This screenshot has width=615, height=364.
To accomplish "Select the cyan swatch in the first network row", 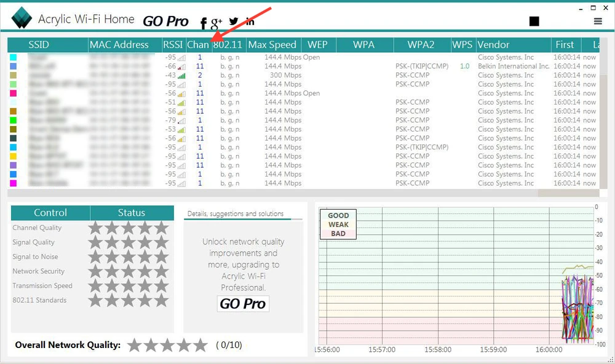I will 14,57.
